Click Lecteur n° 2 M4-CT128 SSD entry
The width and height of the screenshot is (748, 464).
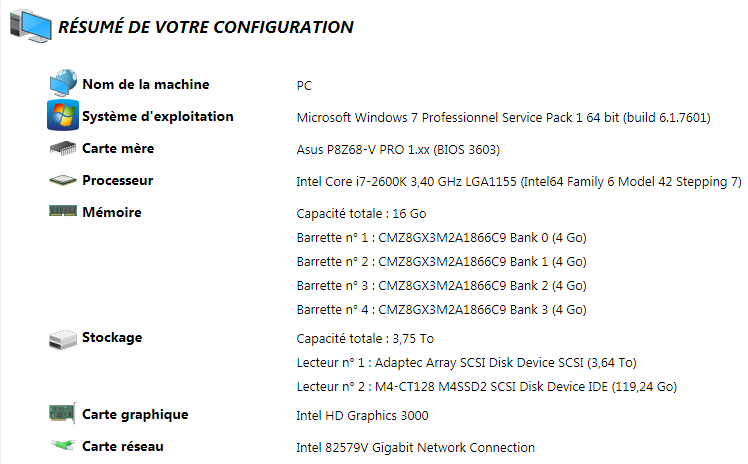(x=487, y=386)
